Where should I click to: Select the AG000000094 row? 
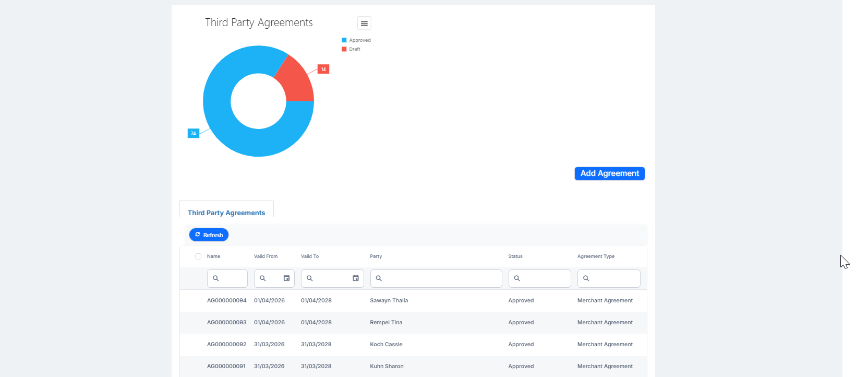tap(413, 301)
